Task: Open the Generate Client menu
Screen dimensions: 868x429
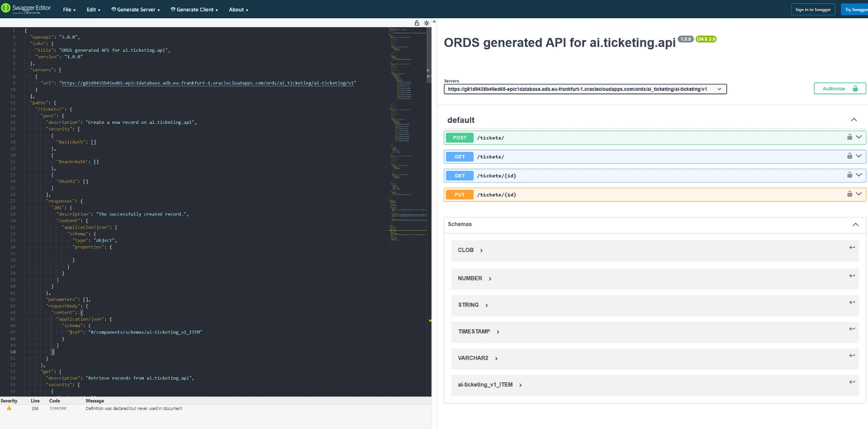Action: tap(194, 9)
